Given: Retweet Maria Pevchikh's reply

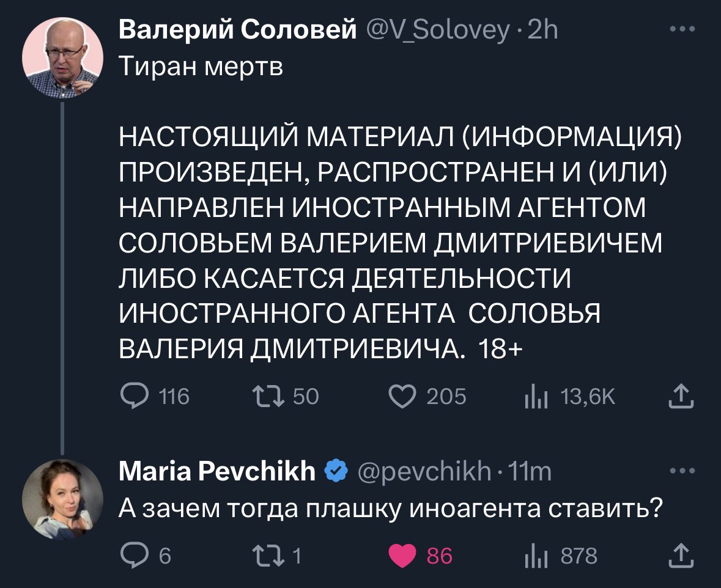Looking at the screenshot, I should point(268,556).
